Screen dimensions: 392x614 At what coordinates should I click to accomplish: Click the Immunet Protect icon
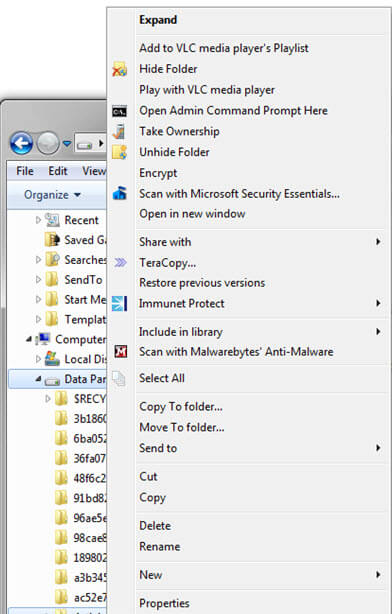(x=119, y=303)
